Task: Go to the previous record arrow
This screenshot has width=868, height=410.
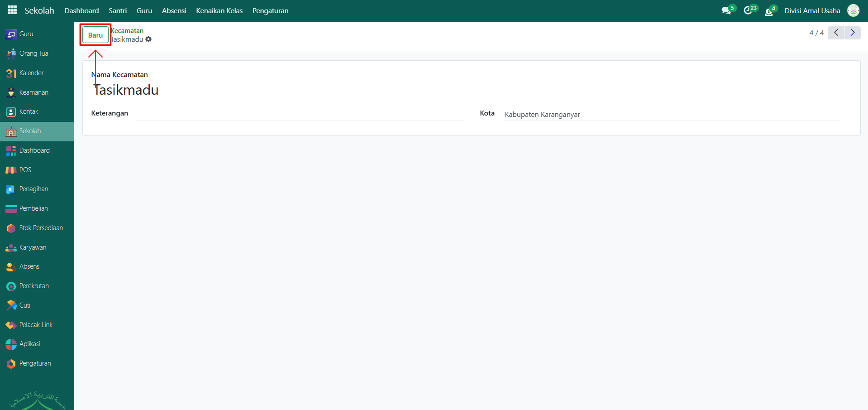Action: (x=836, y=33)
